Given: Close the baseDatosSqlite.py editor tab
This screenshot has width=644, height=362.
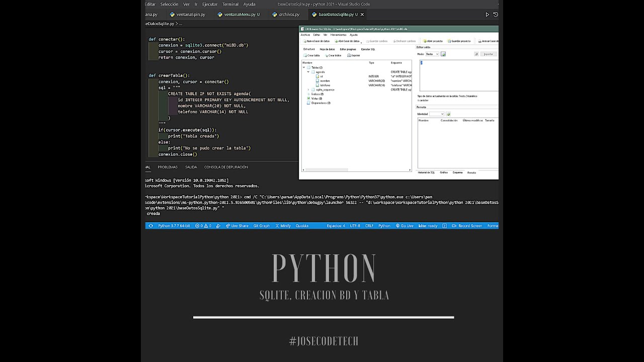Looking at the screenshot, I should click(362, 15).
